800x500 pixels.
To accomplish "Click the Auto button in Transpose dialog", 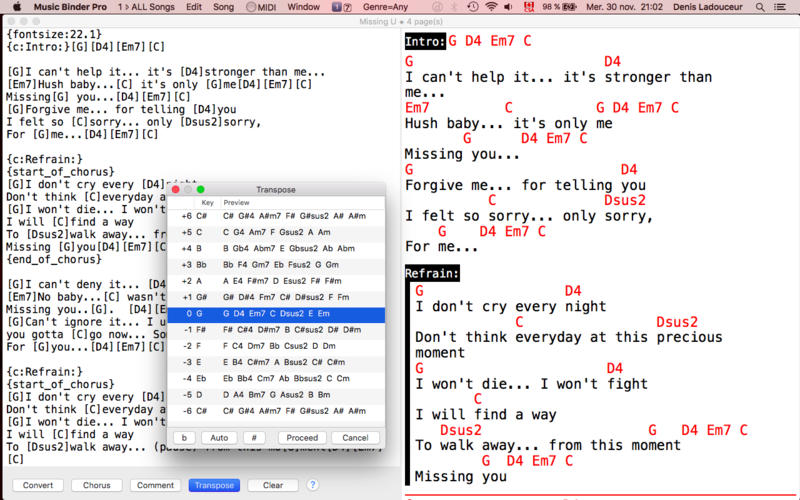I will pyautogui.click(x=219, y=438).
